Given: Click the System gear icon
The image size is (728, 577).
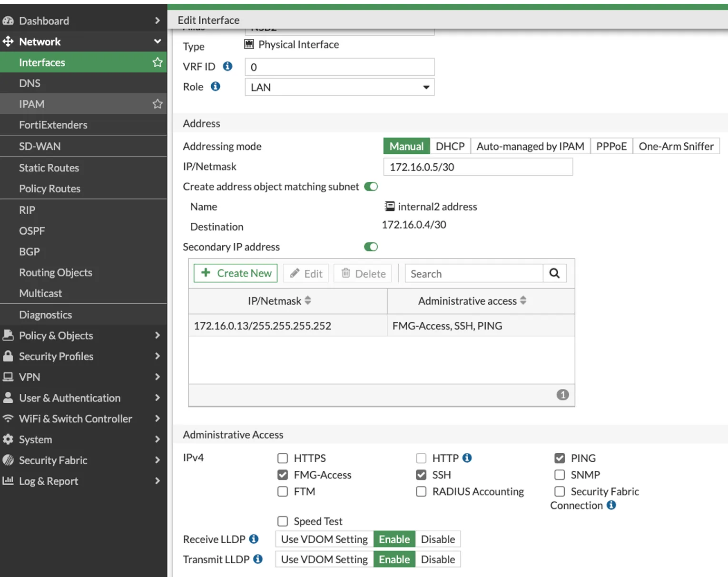Looking at the screenshot, I should [8, 439].
